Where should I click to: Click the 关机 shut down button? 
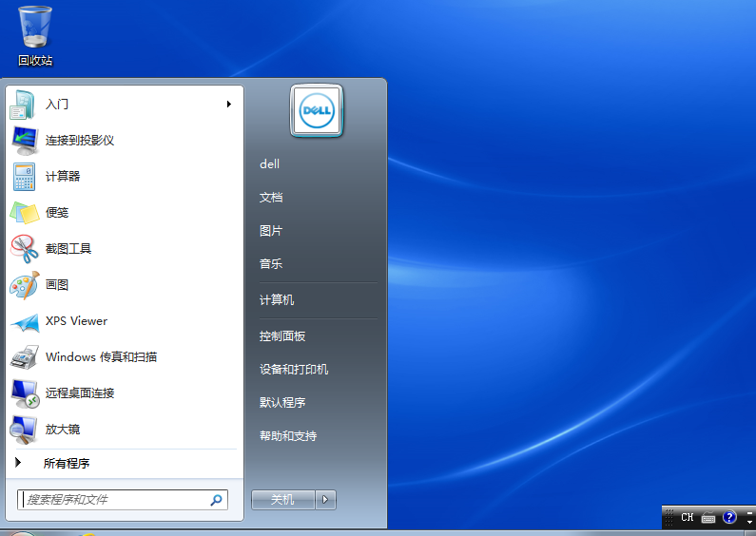283,499
